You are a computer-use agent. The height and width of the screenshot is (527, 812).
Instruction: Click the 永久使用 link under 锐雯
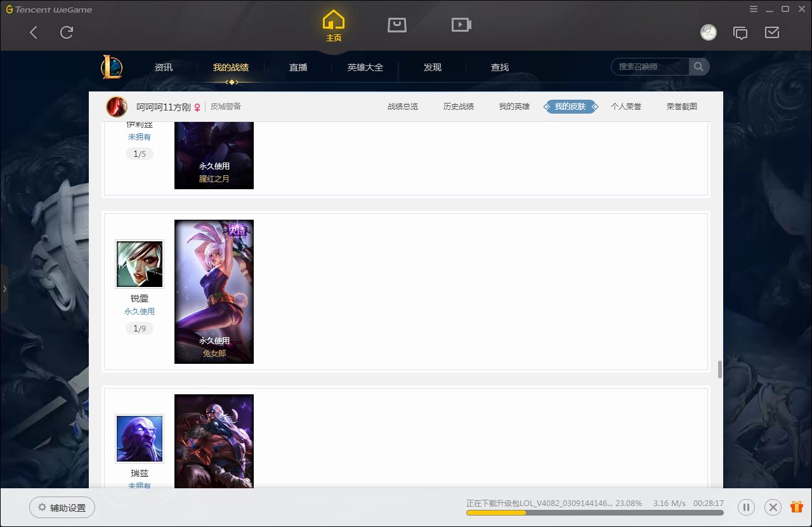click(x=140, y=312)
